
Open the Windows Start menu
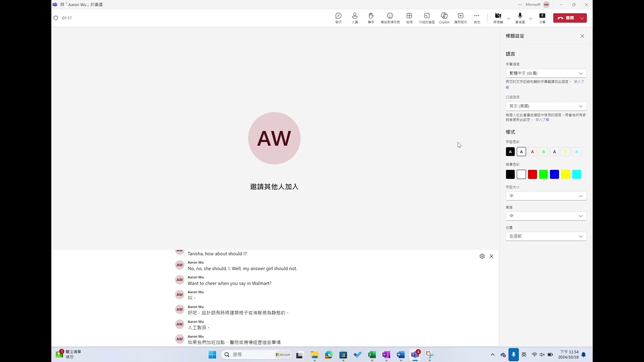pos(212,354)
